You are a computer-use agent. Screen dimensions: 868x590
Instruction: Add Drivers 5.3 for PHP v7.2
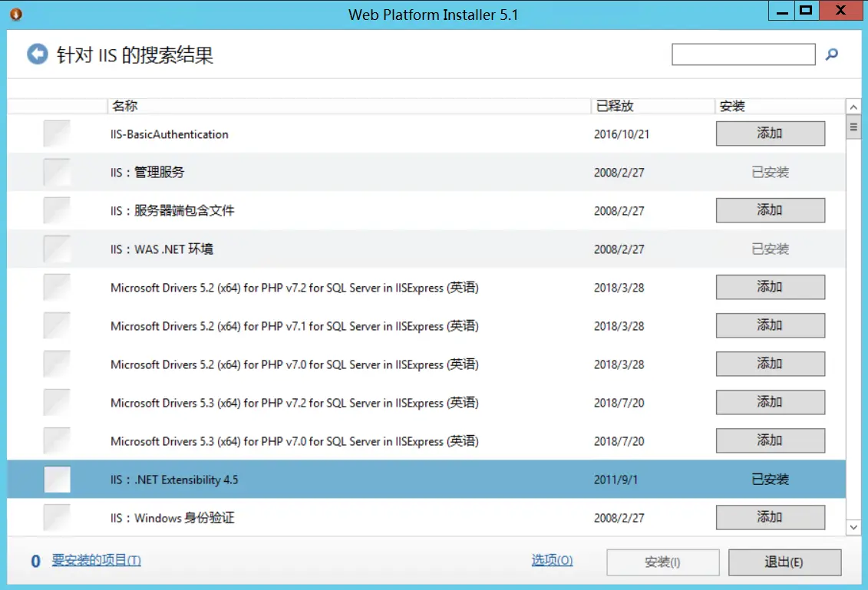[x=770, y=402]
